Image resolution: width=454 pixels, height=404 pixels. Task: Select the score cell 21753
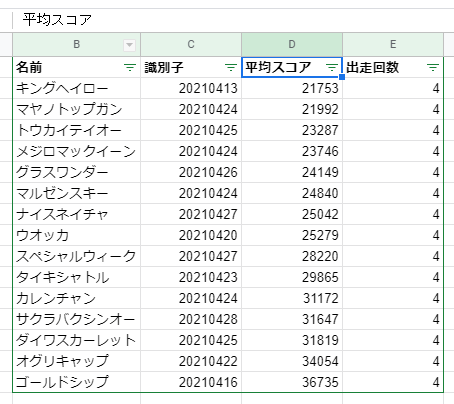pos(292,88)
